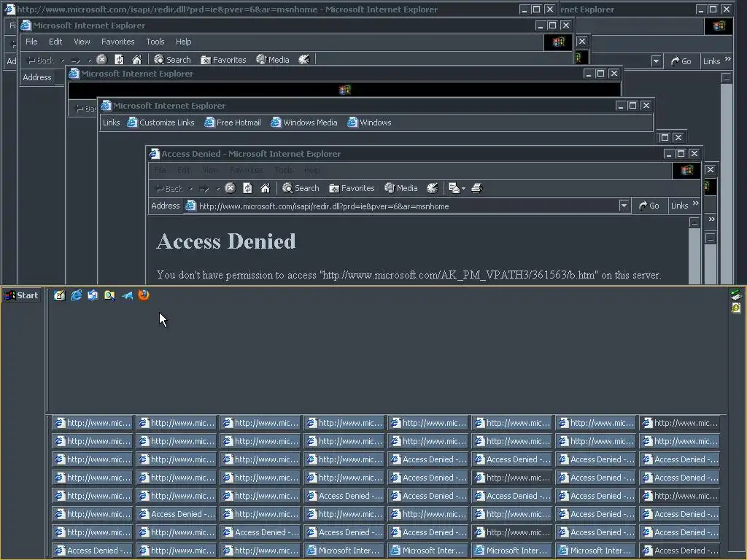The image size is (747, 560).
Task: Click the yellow tray icon below it
Action: tap(736, 308)
